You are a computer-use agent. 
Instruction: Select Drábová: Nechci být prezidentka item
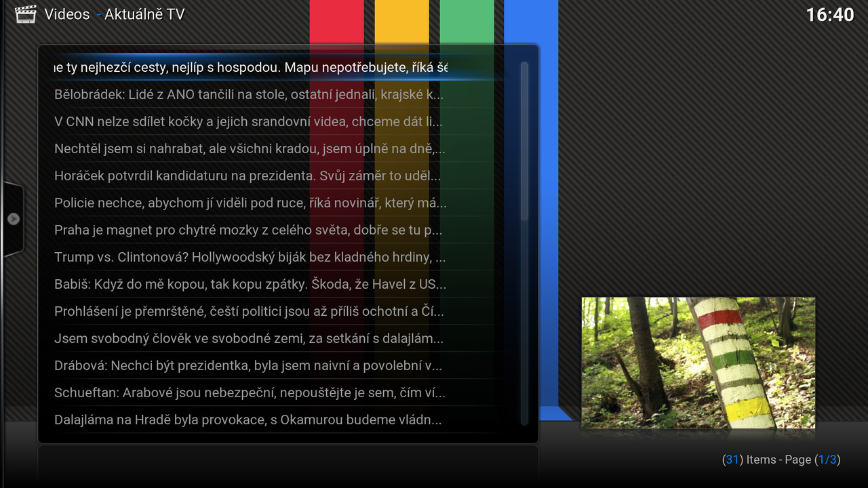tap(248, 366)
